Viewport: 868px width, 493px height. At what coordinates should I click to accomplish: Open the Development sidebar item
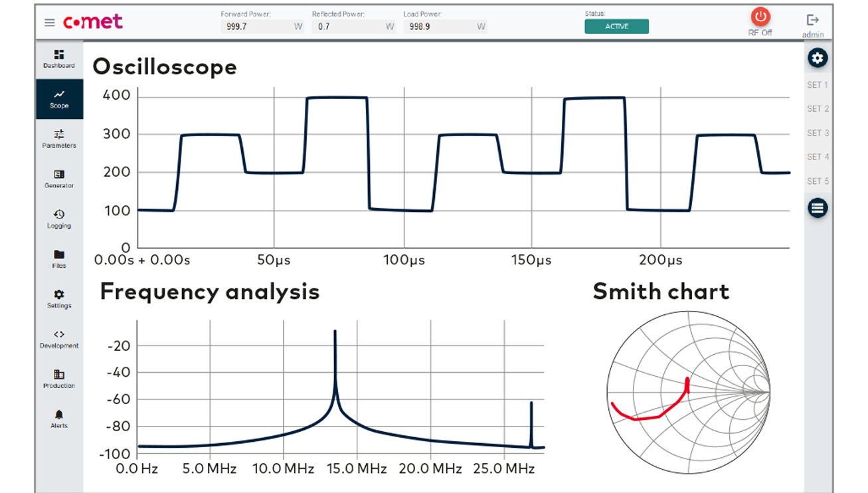click(x=59, y=339)
